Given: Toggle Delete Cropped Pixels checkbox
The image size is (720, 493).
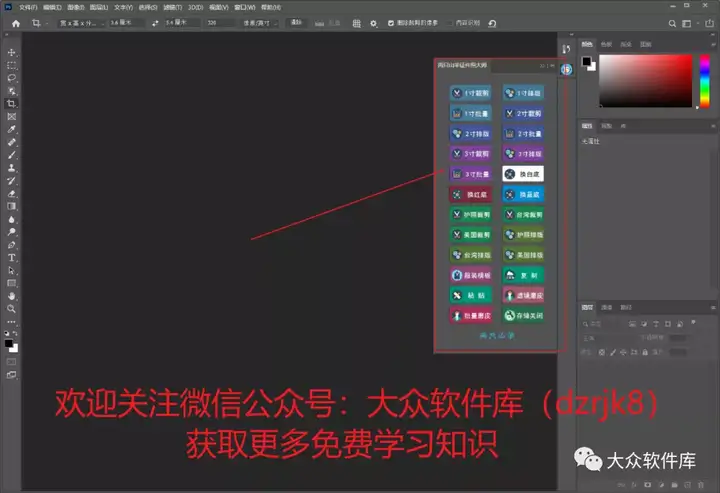Looking at the screenshot, I should 391,23.
